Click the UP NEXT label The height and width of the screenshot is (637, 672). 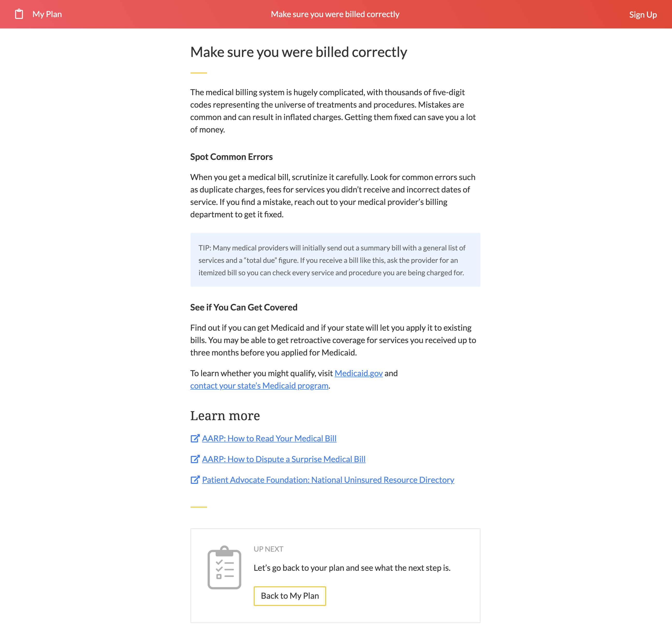268,549
